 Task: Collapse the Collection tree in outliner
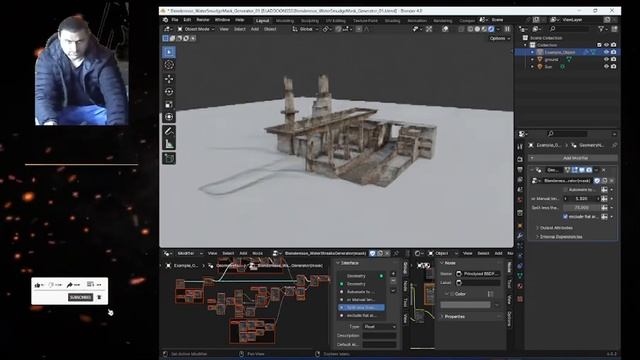pyautogui.click(x=526, y=45)
